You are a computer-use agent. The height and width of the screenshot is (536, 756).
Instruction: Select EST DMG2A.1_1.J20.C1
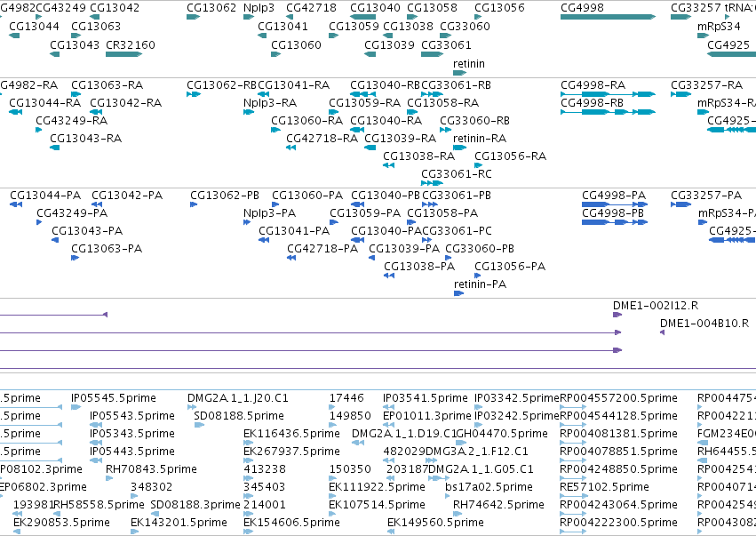coord(238,398)
